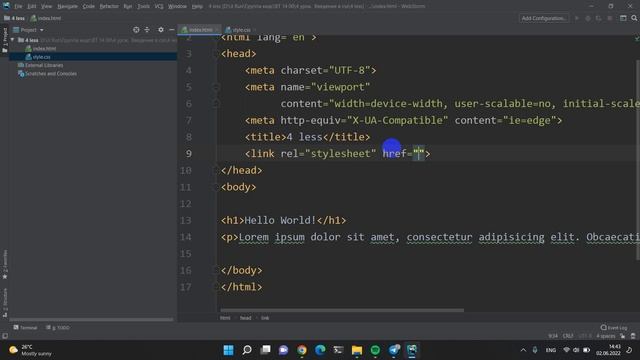Select Scratches and Consoles in tree
The height and width of the screenshot is (360, 640).
[x=47, y=74]
